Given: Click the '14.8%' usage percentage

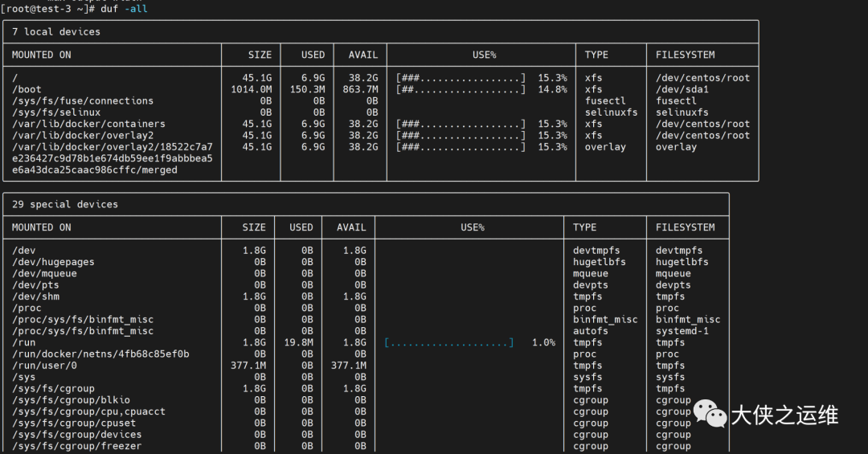Looking at the screenshot, I should [x=552, y=89].
